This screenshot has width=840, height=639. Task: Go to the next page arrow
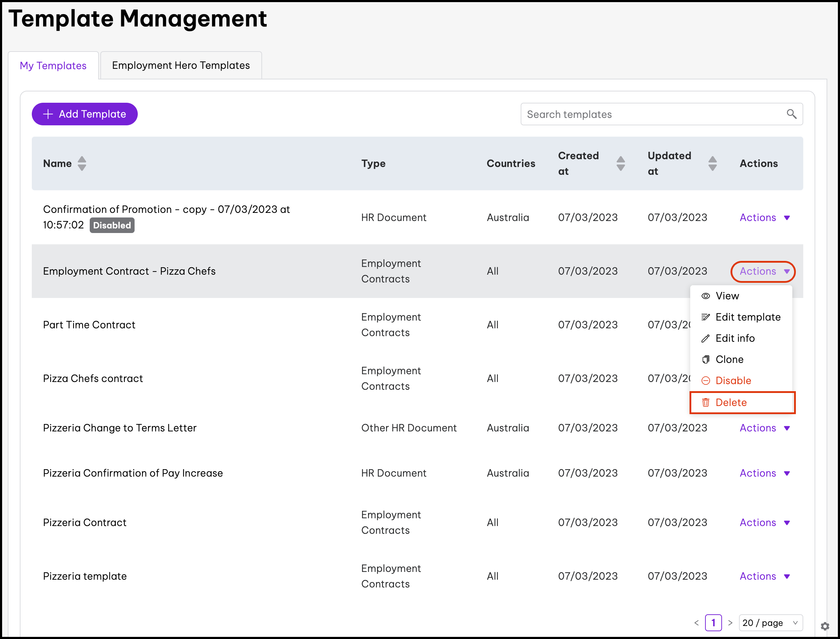pyautogui.click(x=730, y=623)
